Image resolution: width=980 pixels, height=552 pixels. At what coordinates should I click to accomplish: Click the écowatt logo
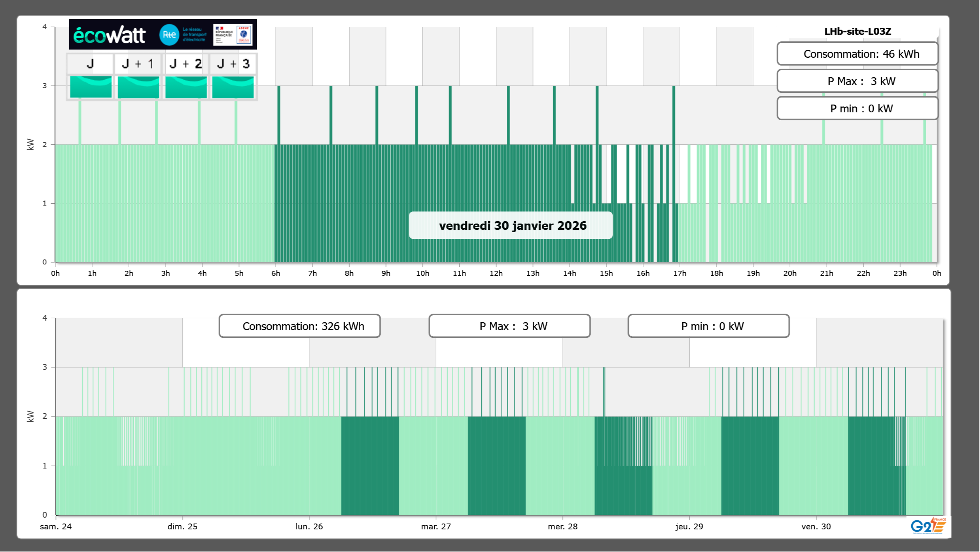point(110,35)
